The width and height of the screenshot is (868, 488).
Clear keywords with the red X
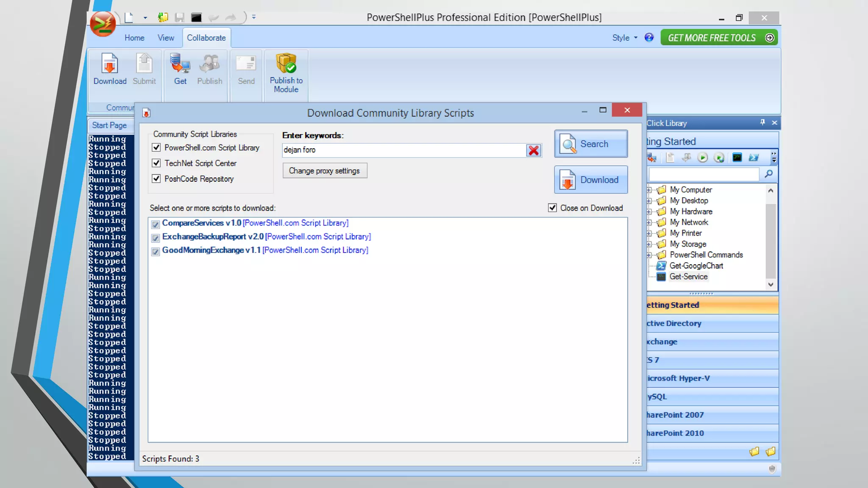pyautogui.click(x=534, y=150)
